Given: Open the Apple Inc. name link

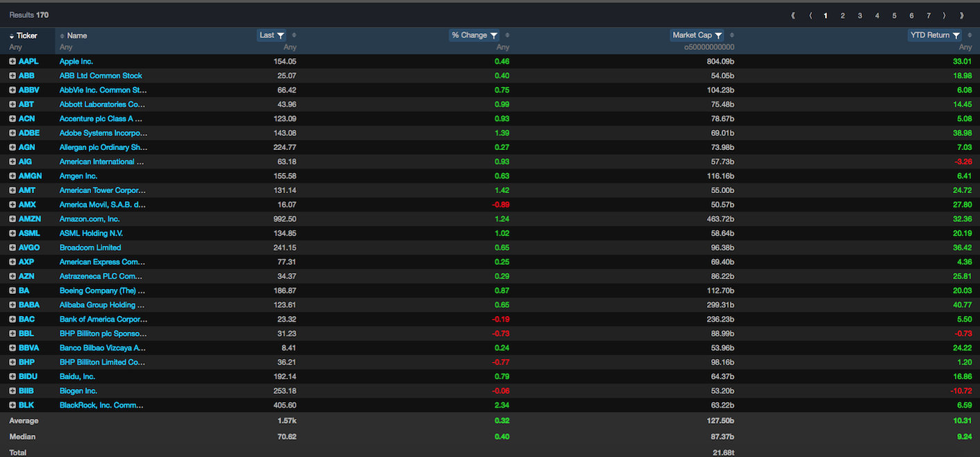Looking at the screenshot, I should pos(76,61).
